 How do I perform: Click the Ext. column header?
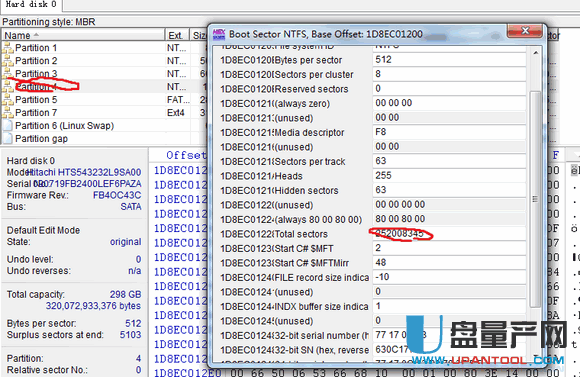[x=177, y=35]
